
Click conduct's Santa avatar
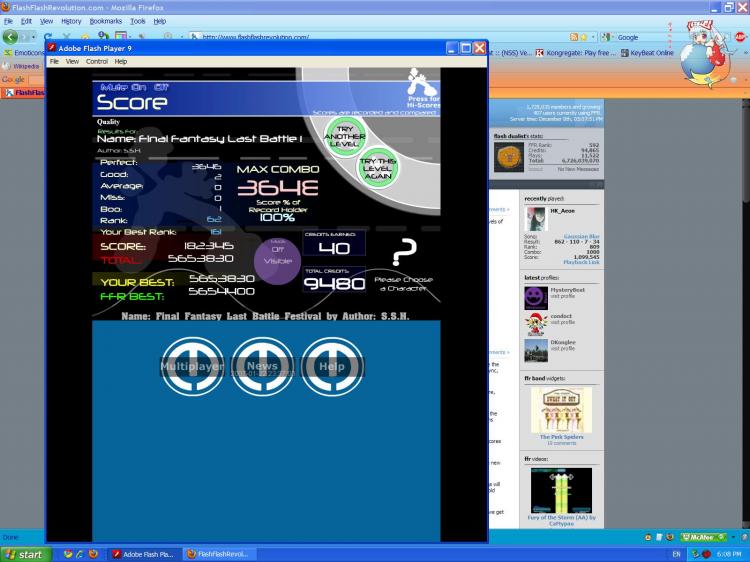point(536,324)
